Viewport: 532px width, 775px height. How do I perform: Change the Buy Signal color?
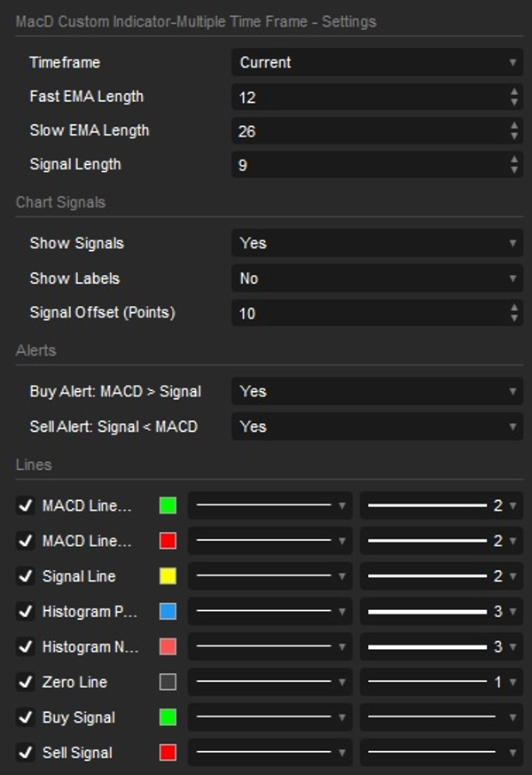point(167,717)
